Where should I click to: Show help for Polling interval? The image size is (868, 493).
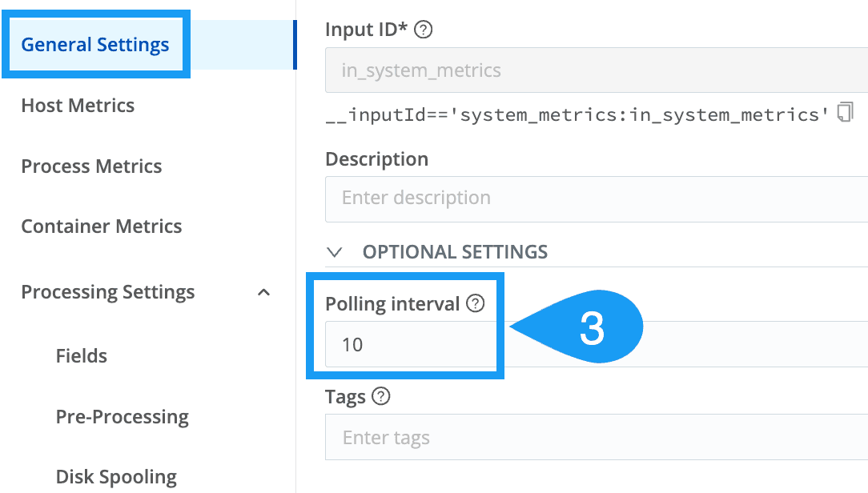point(476,303)
